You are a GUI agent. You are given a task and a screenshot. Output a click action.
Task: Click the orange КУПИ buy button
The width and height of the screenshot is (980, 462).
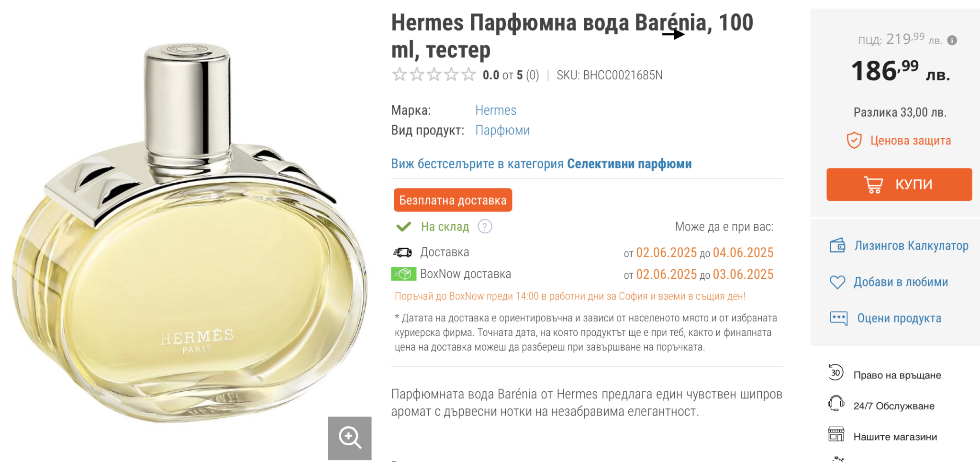899,184
